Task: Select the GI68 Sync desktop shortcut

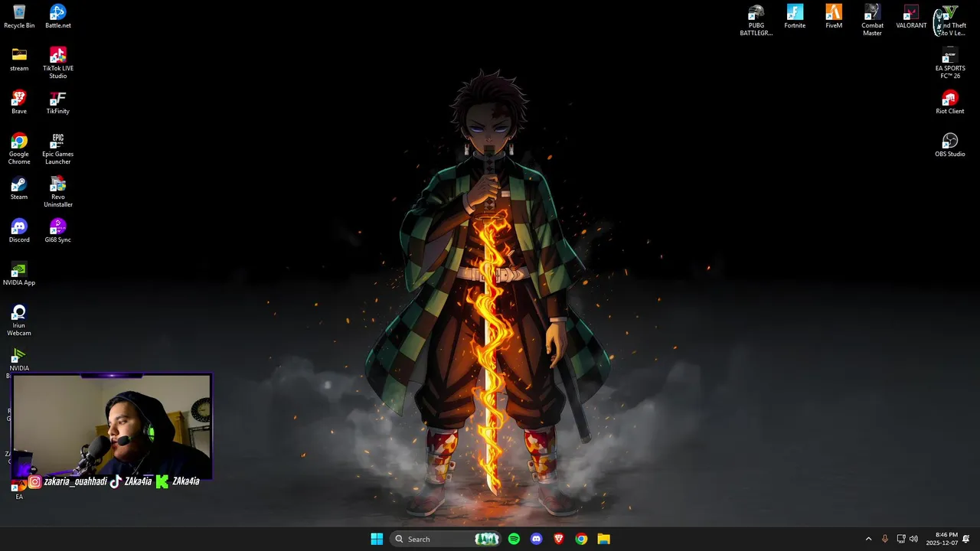Action: coord(58,231)
